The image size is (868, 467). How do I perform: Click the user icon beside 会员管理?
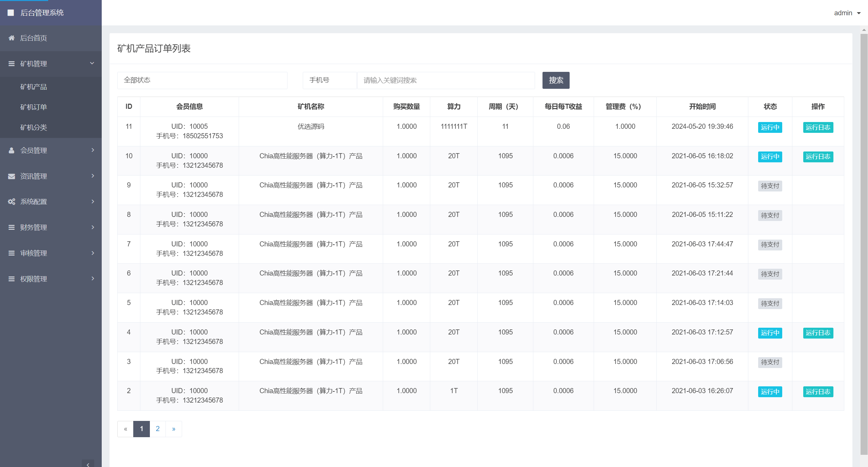12,150
